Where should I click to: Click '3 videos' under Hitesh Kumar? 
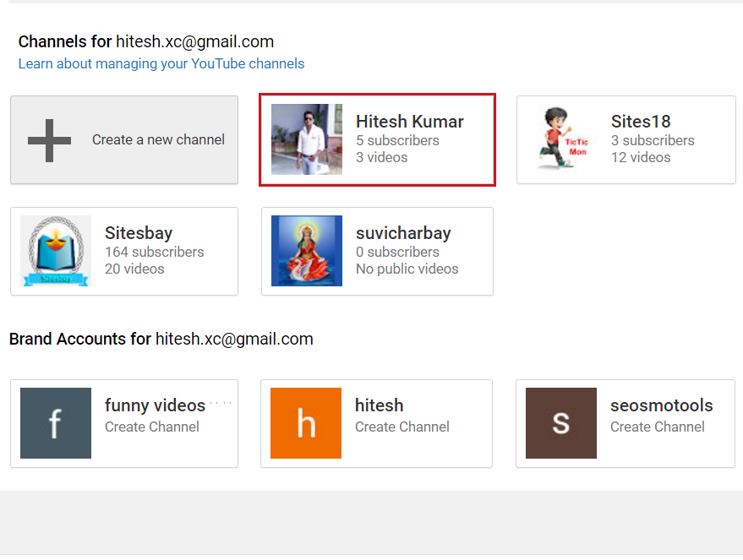(381, 157)
